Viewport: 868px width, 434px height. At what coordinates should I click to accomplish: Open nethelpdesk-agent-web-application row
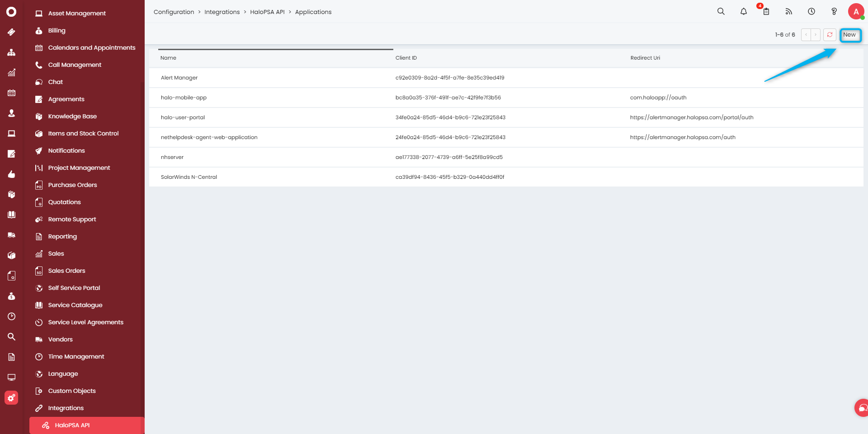point(506,137)
